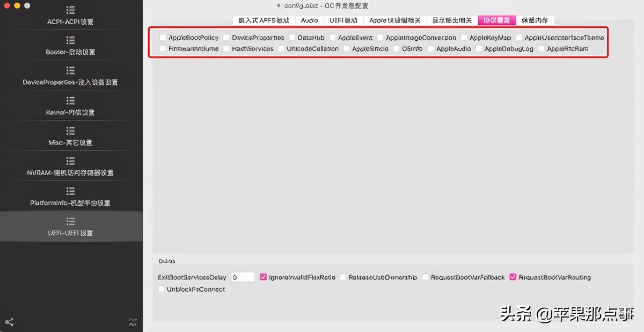
Task: Select the UEFI-UEFI设置 sidebar entry
Action: 71,227
